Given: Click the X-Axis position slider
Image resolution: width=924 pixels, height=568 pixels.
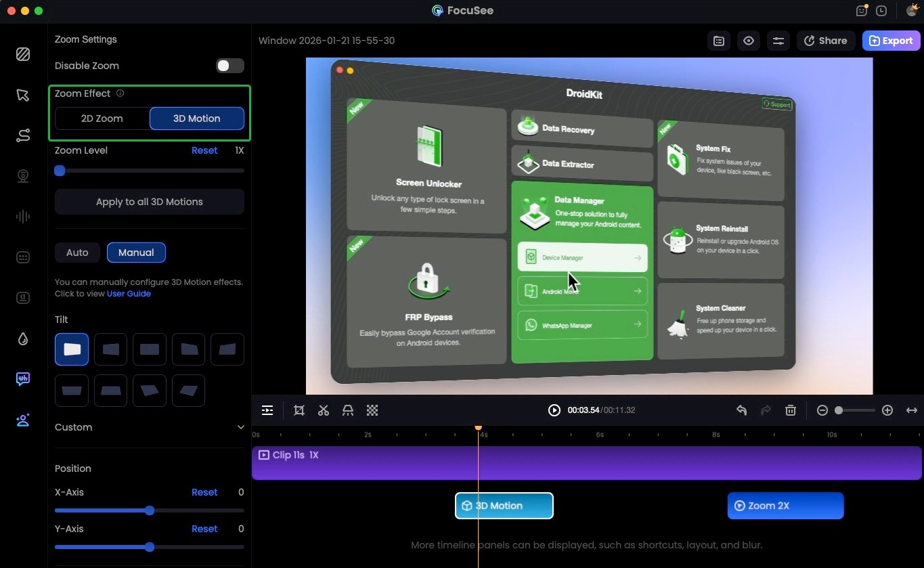Looking at the screenshot, I should [x=150, y=510].
